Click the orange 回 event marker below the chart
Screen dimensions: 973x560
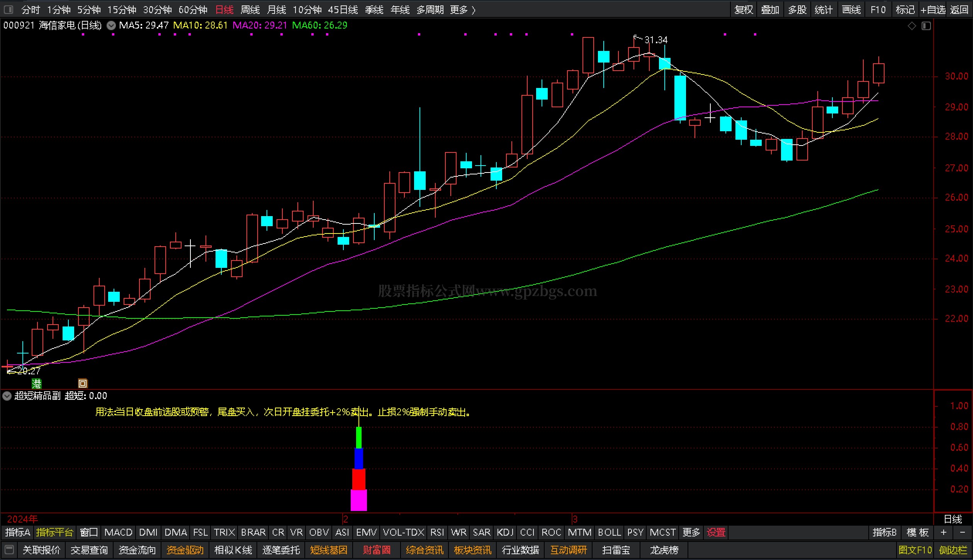coord(83,383)
